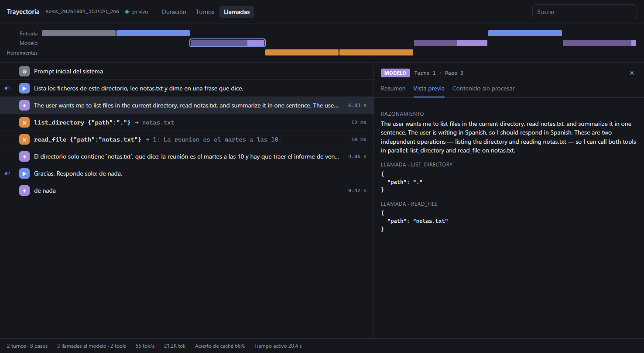644x353 pixels.
Task: Select the outlined Modelo bar in the timeline
Action: [x=227, y=43]
